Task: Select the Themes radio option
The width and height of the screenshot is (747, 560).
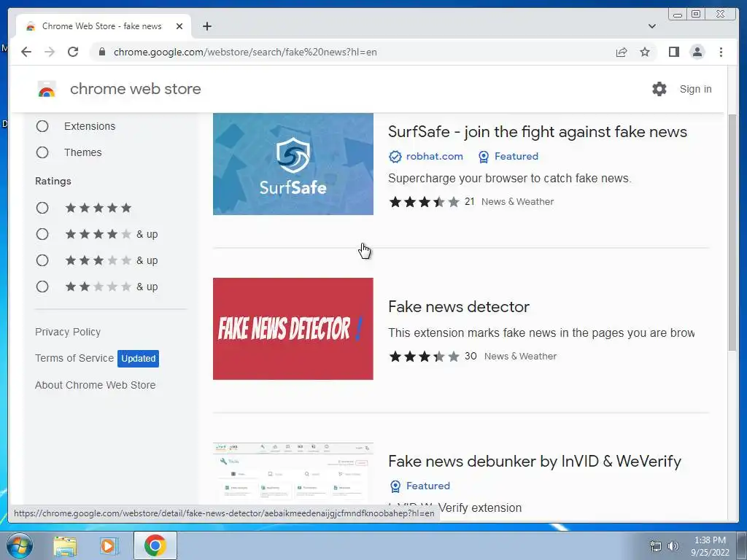Action: (42, 152)
